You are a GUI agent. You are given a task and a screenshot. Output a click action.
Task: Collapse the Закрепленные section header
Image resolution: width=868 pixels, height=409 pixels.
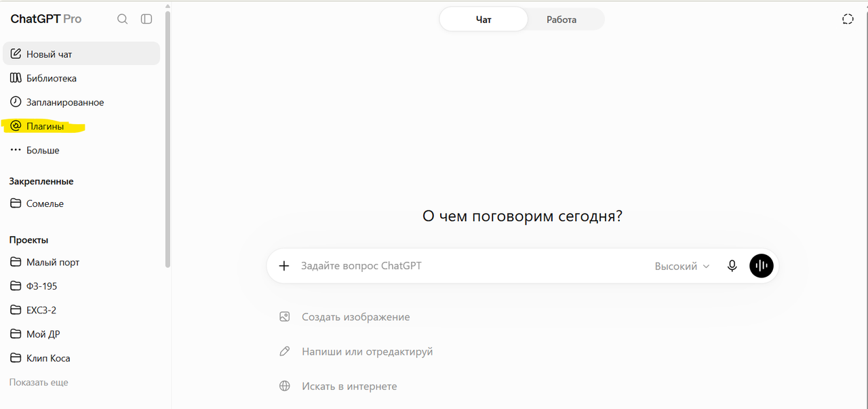[41, 181]
